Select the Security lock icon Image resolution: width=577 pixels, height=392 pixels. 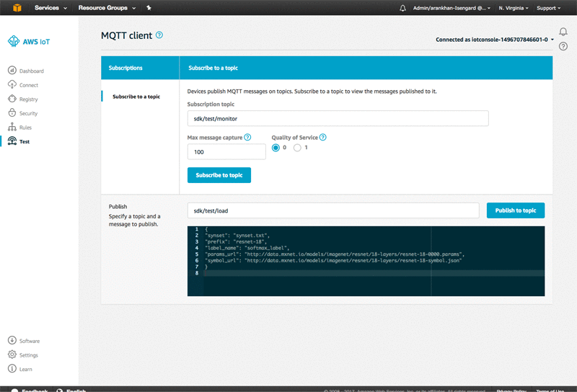pyautogui.click(x=12, y=112)
